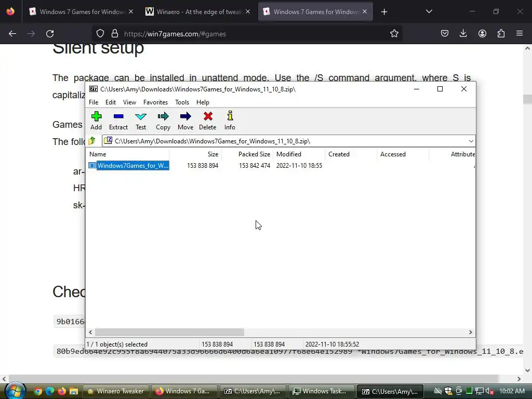
Task: Extract files using the Extract icon
Action: point(118,121)
